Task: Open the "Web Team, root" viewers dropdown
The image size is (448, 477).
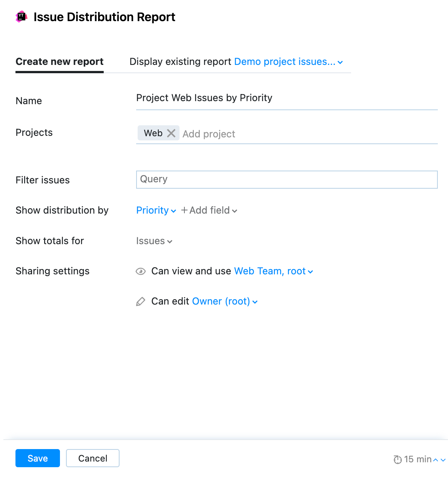Action: click(x=273, y=271)
